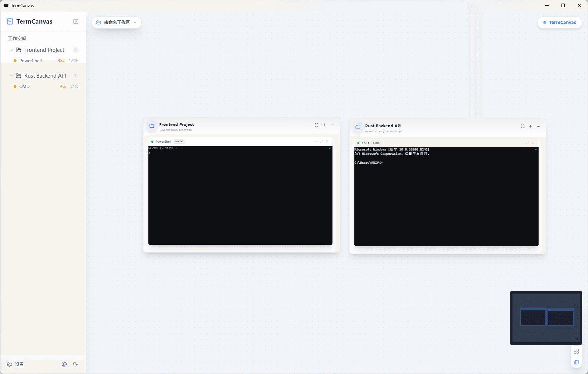The width and height of the screenshot is (588, 374).
Task: Toggle dark mode with the moon icon
Action: point(75,364)
